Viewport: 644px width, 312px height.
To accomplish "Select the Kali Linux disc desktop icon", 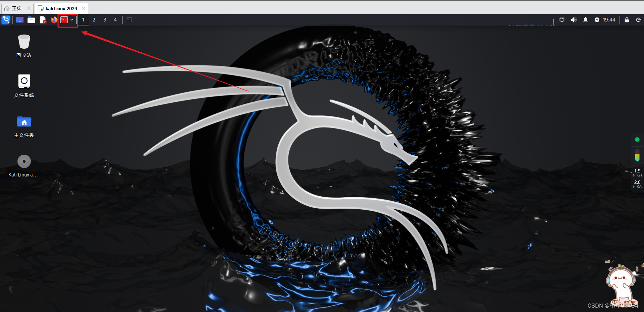I will 24,166.
